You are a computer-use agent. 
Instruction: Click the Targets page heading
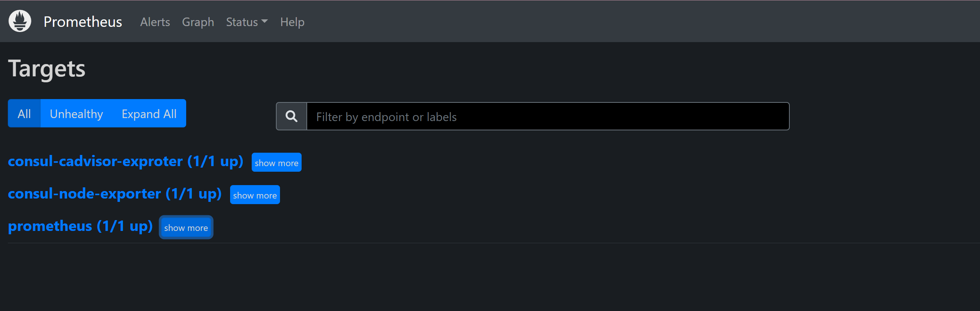pyautogui.click(x=47, y=69)
